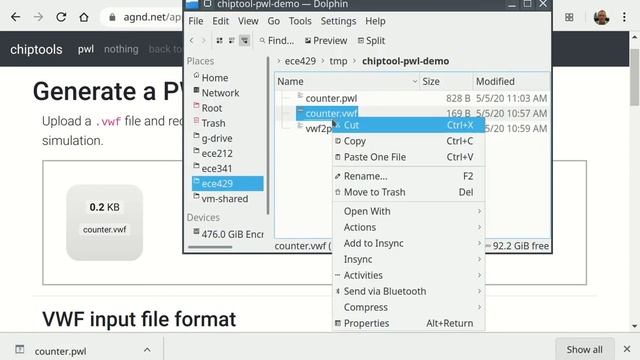Click the uploaded counter.vwf file thumbnail
Image resolution: width=640 pixels, height=360 pixels.
tap(104, 222)
